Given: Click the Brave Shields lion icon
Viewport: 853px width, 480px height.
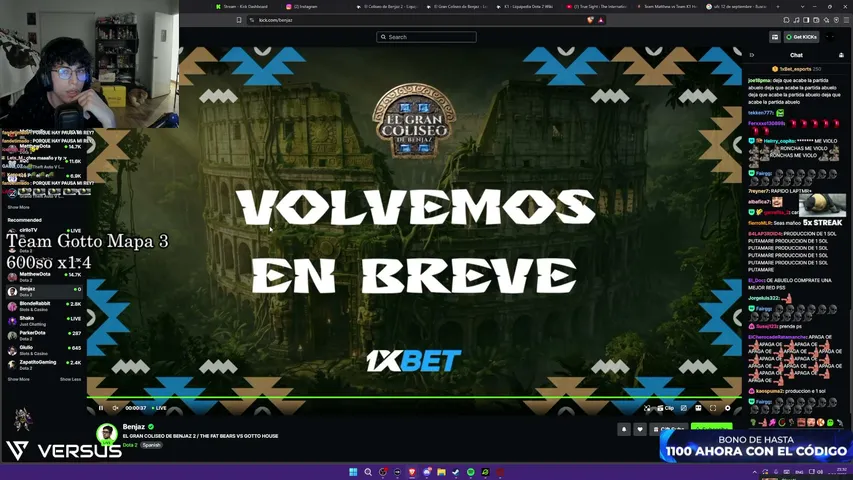Looking at the screenshot, I should click(590, 20).
